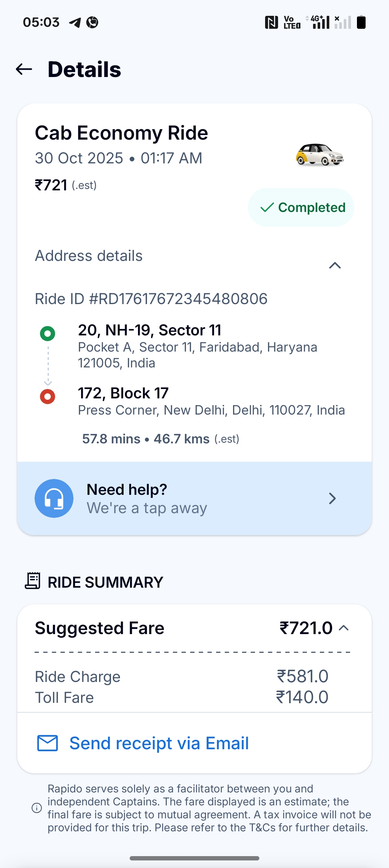
Task: Tap the NFC status bar icon
Action: pos(271,22)
